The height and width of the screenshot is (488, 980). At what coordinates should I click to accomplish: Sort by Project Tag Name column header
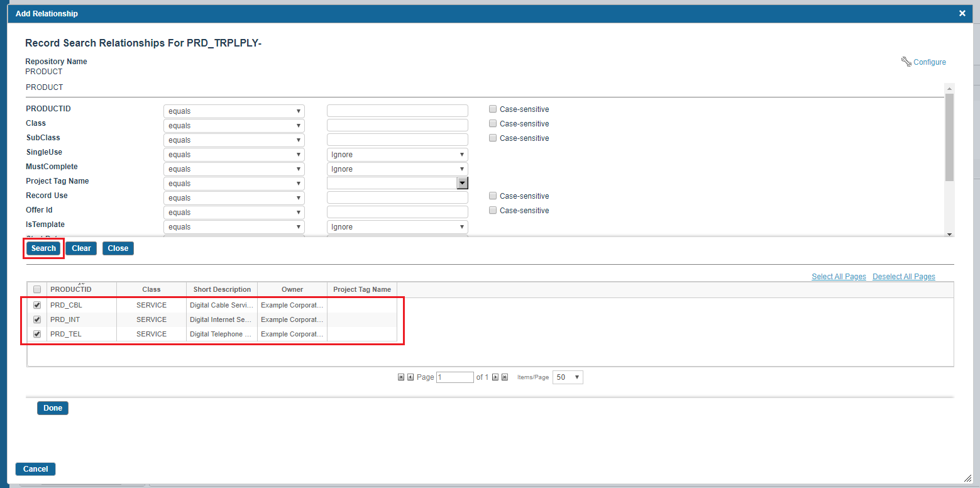point(362,289)
